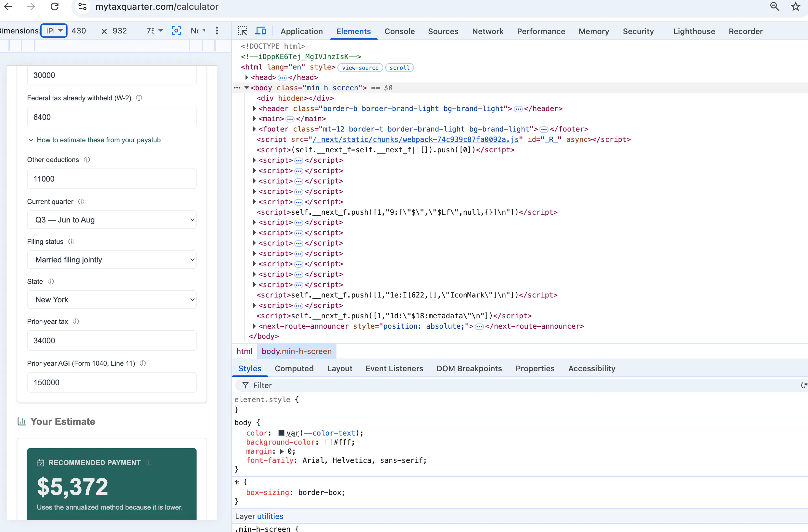Open color picker for the color property swatch
Viewport: 808px width, 532px height.
pos(281,433)
